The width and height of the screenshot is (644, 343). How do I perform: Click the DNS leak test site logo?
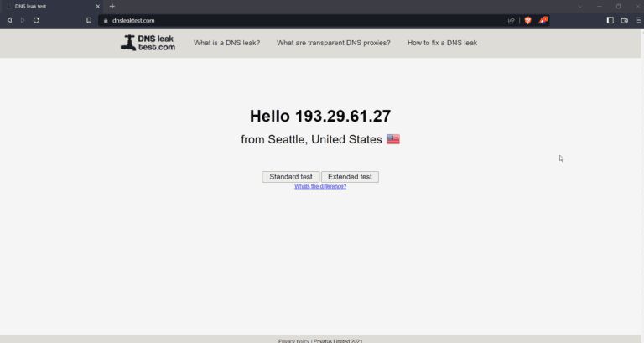point(148,43)
